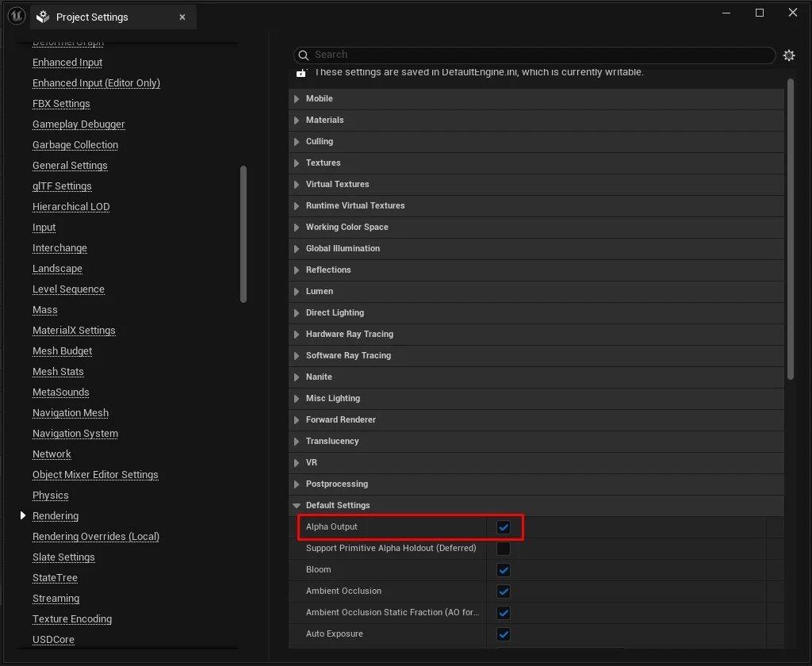812x666 pixels.
Task: Select the Project Settings tab
Action: (114, 17)
